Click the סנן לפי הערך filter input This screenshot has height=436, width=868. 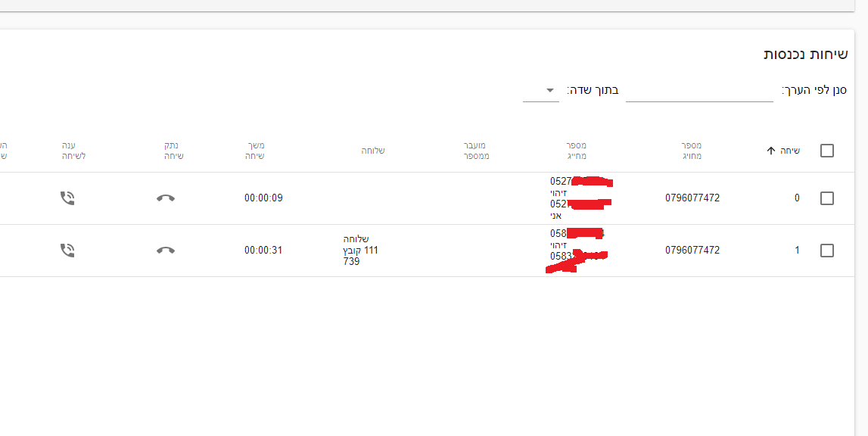[x=698, y=91]
